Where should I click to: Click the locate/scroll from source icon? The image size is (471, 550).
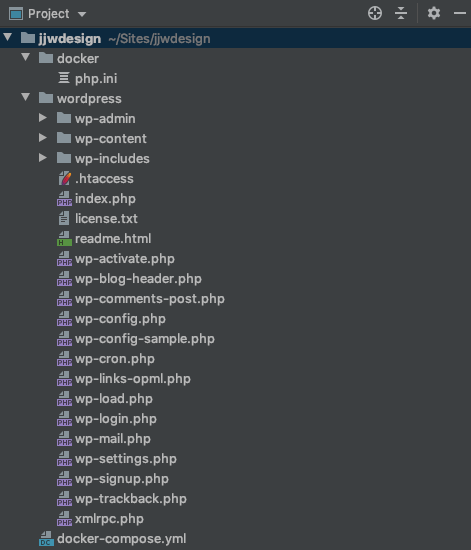tap(375, 14)
